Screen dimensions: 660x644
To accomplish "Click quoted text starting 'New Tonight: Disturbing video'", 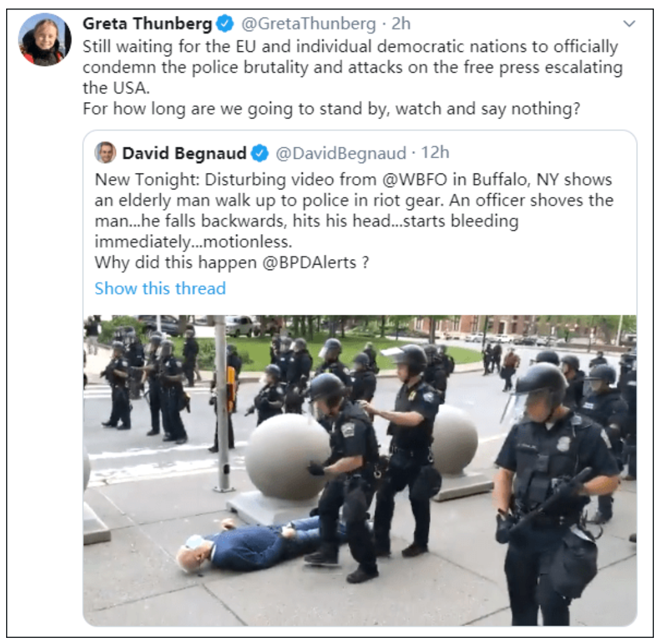I will pos(354,210).
